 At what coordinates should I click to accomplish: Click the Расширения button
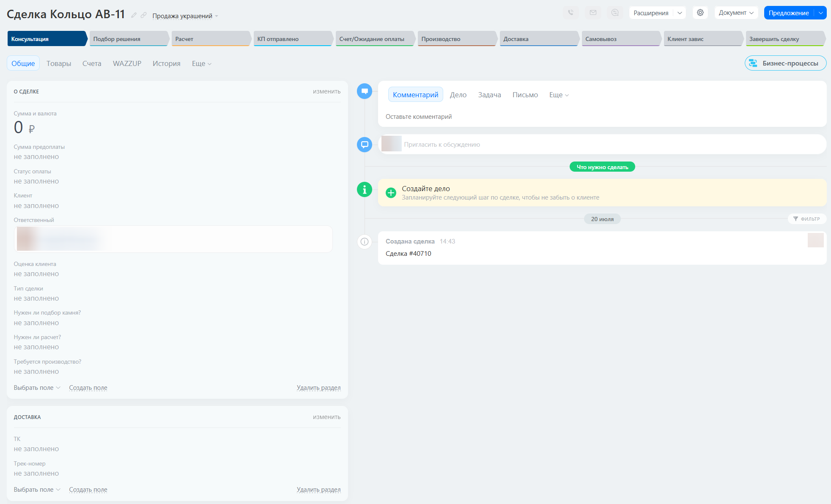pyautogui.click(x=651, y=13)
